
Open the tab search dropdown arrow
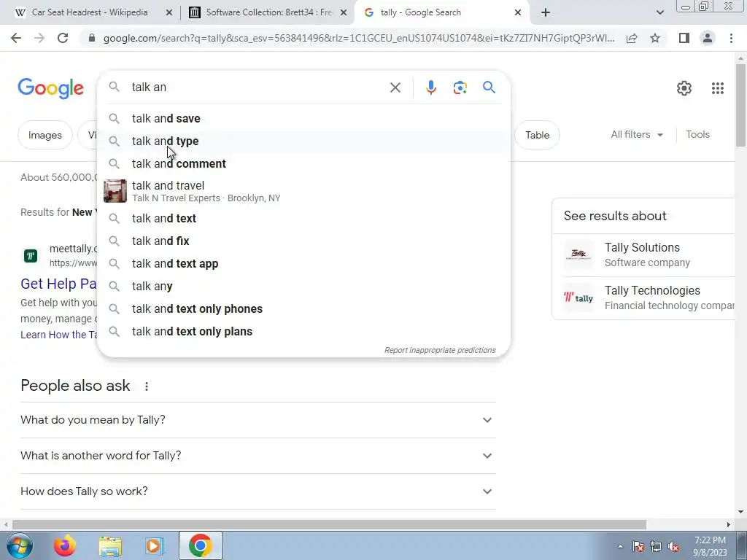659,12
